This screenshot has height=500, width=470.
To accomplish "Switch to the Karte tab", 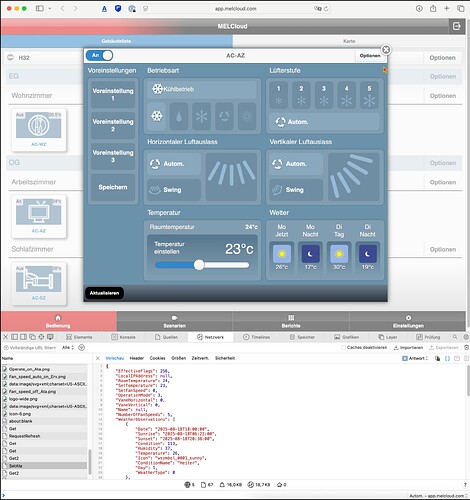I will pyautogui.click(x=349, y=41).
